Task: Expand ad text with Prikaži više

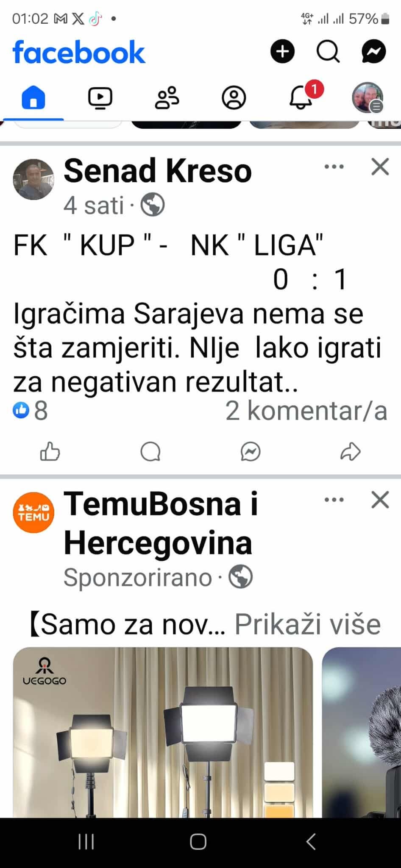Action: coord(308,624)
